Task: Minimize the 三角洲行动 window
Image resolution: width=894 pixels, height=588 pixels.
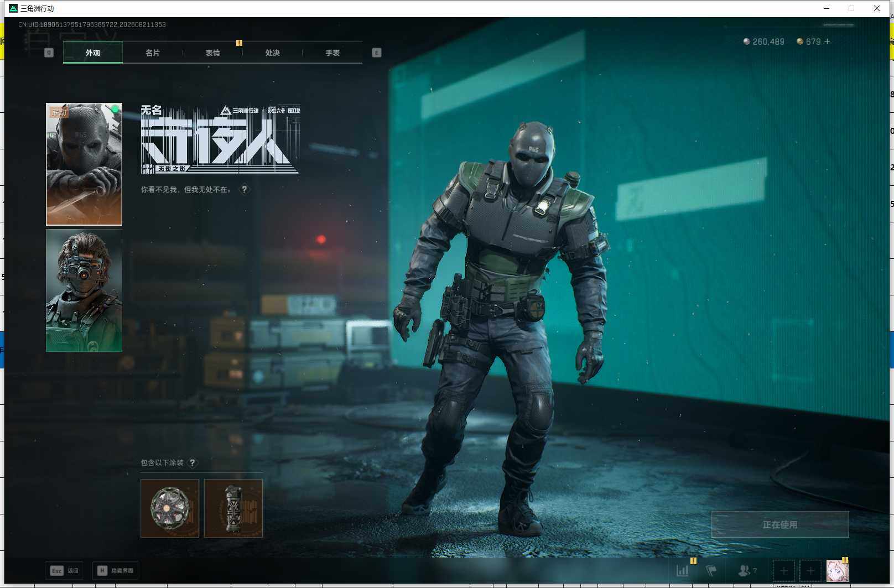Action: coord(827,8)
